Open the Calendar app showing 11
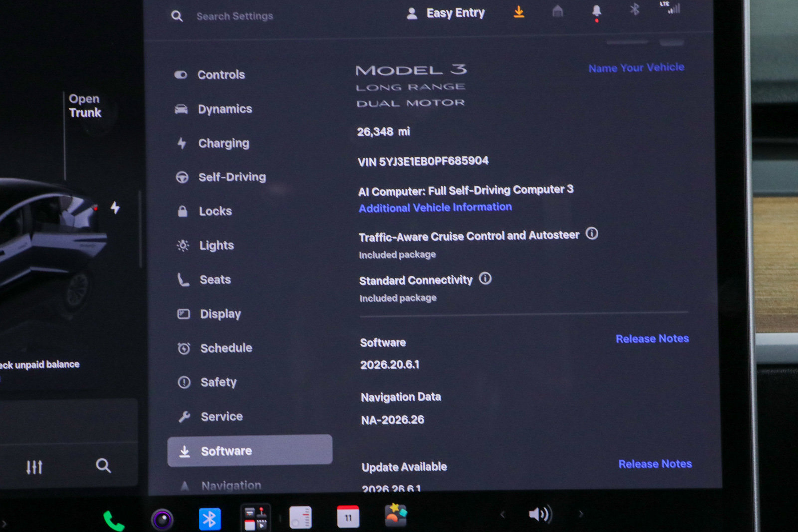The width and height of the screenshot is (798, 532). click(348, 516)
